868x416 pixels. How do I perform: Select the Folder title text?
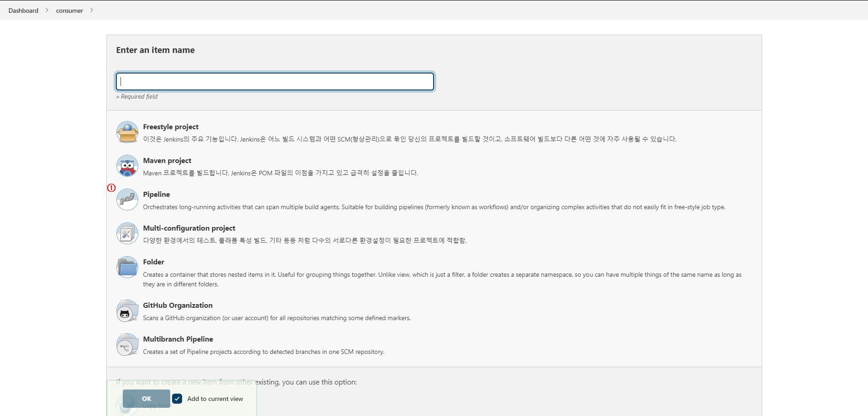pos(153,262)
